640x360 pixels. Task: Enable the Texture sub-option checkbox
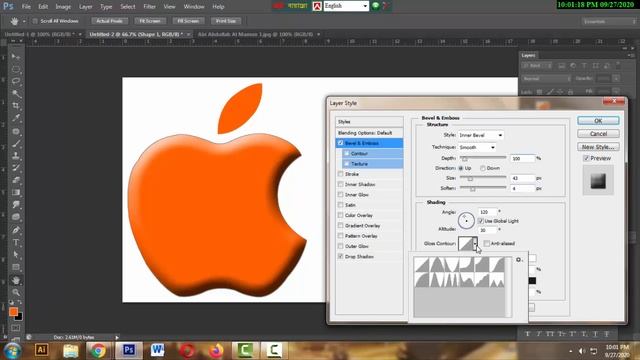pyautogui.click(x=347, y=164)
